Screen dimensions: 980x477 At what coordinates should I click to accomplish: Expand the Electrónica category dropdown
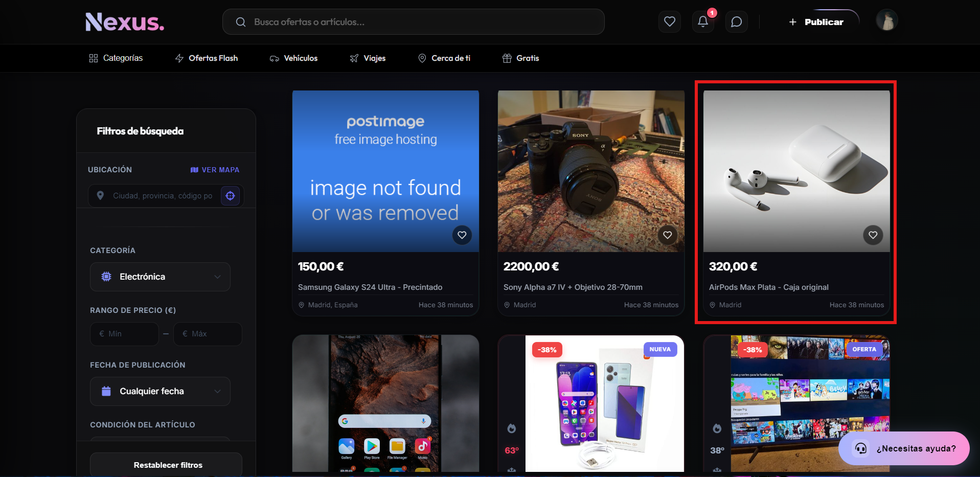click(x=160, y=277)
